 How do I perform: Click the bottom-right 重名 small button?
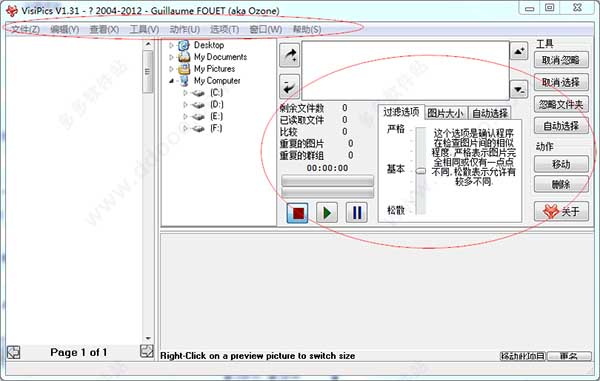click(569, 356)
